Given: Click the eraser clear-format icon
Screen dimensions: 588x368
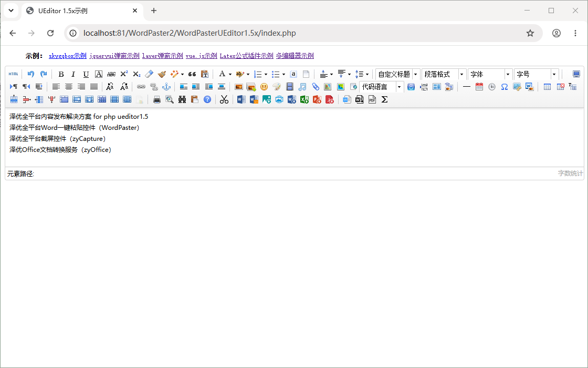Looking at the screenshot, I should 149,74.
